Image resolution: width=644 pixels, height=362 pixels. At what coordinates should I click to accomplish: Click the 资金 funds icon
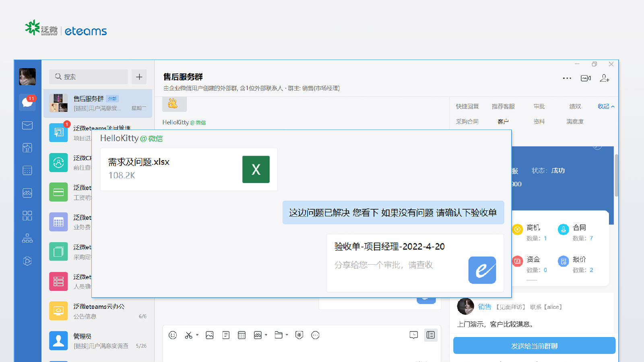(x=517, y=261)
